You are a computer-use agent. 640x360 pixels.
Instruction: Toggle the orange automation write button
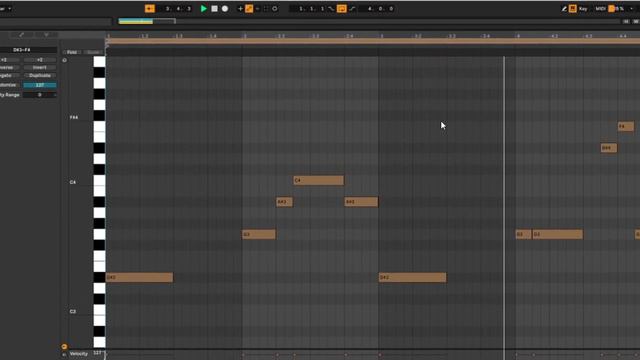tap(249, 9)
